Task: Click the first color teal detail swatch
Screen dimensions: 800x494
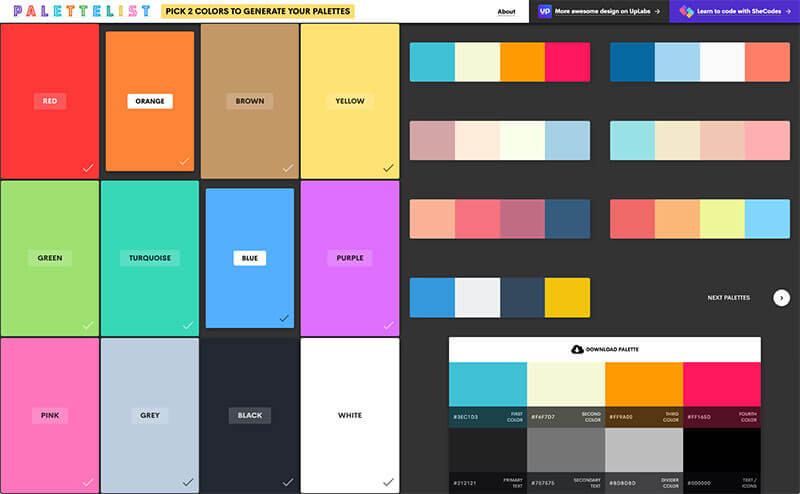Action: (x=488, y=384)
